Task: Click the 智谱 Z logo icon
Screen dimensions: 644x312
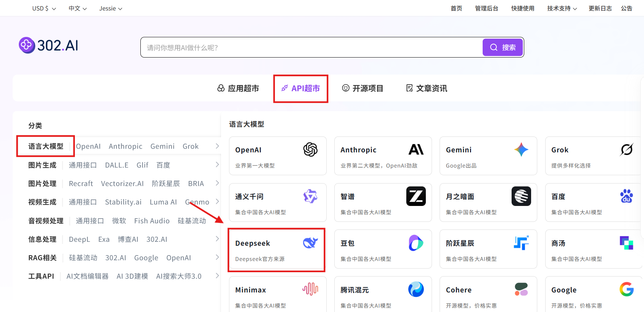Action: 416,196
